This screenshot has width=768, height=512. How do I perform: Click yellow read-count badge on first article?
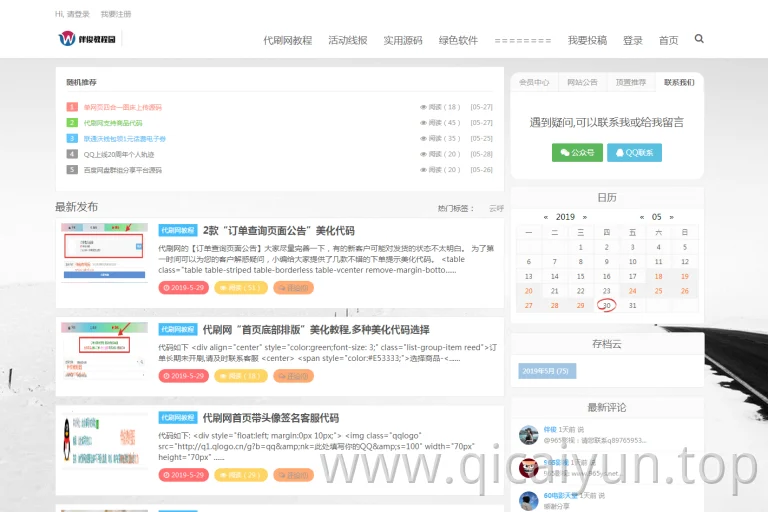(x=241, y=288)
